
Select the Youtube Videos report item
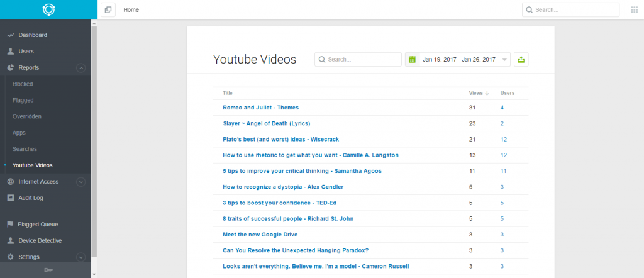tap(33, 165)
